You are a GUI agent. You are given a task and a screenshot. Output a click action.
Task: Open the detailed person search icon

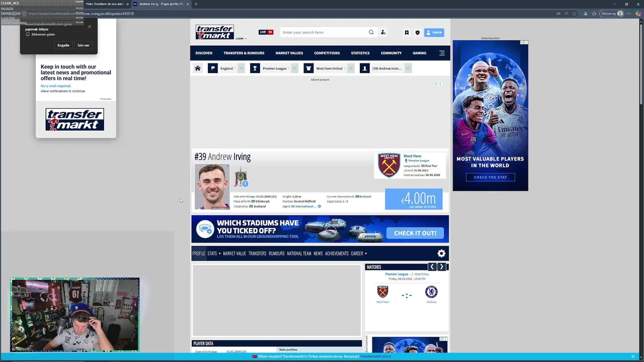coord(383,32)
